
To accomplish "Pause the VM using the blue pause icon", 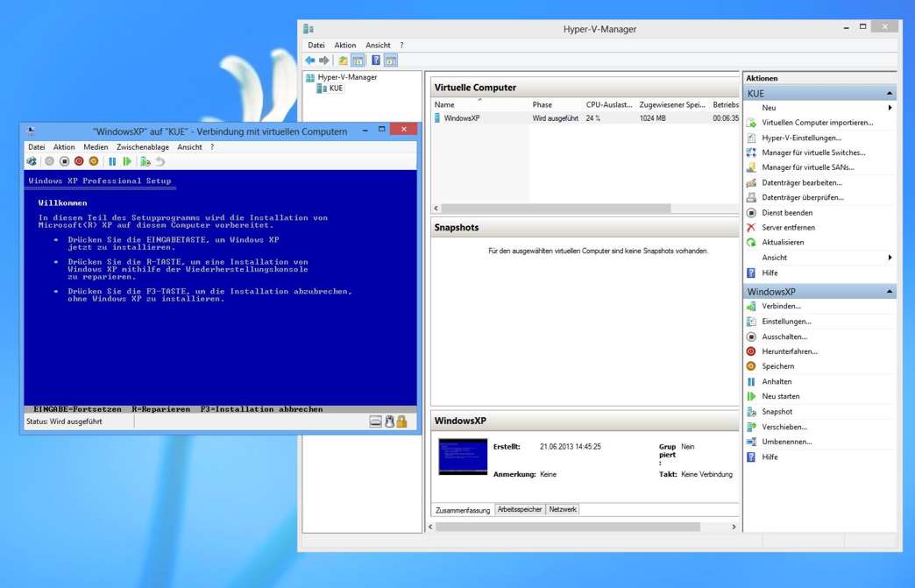I will click(x=112, y=161).
